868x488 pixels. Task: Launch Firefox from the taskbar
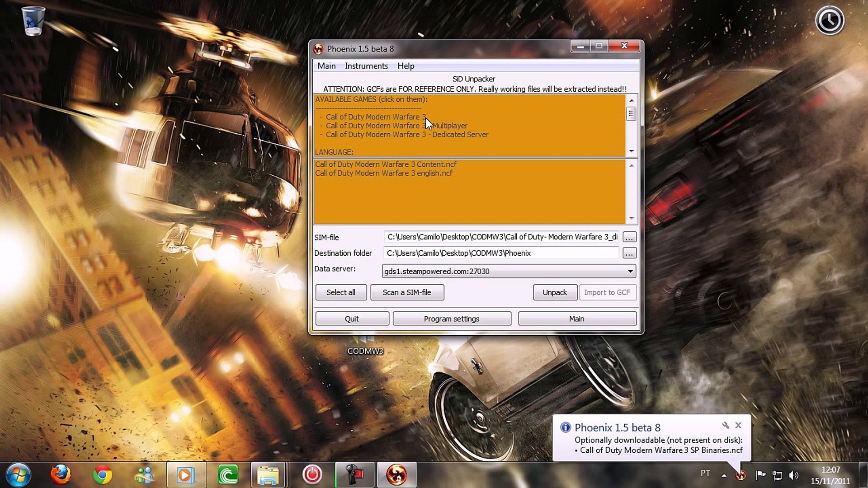tap(61, 475)
